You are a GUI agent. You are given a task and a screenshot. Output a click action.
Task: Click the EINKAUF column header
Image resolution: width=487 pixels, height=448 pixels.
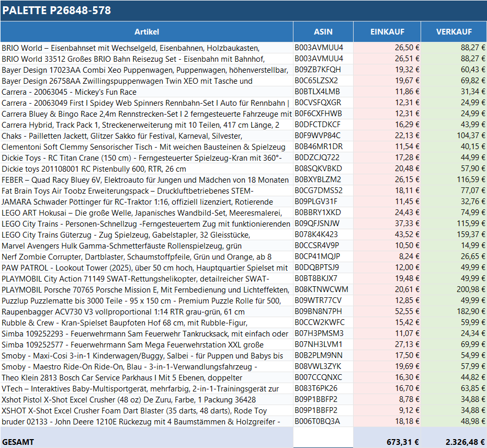(387, 32)
